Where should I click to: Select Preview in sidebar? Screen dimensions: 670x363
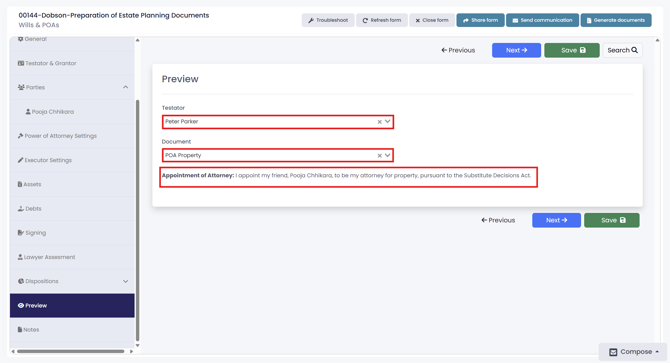(72, 306)
